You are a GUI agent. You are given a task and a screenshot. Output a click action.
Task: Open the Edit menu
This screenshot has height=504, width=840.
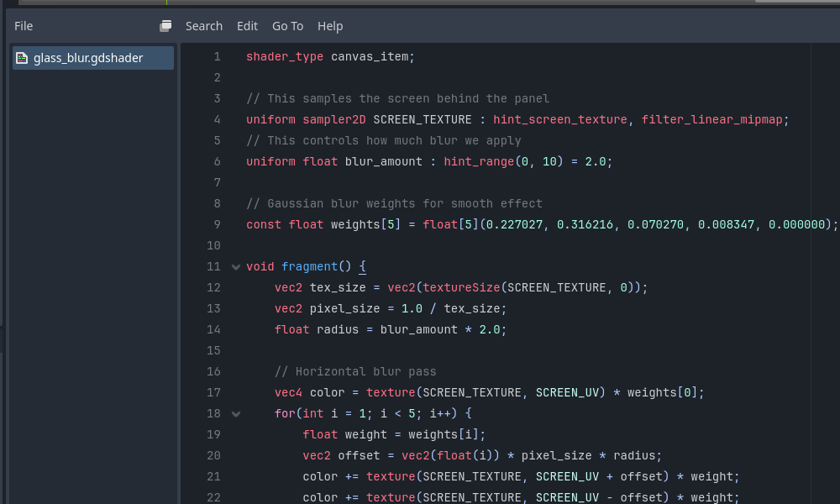point(247,26)
